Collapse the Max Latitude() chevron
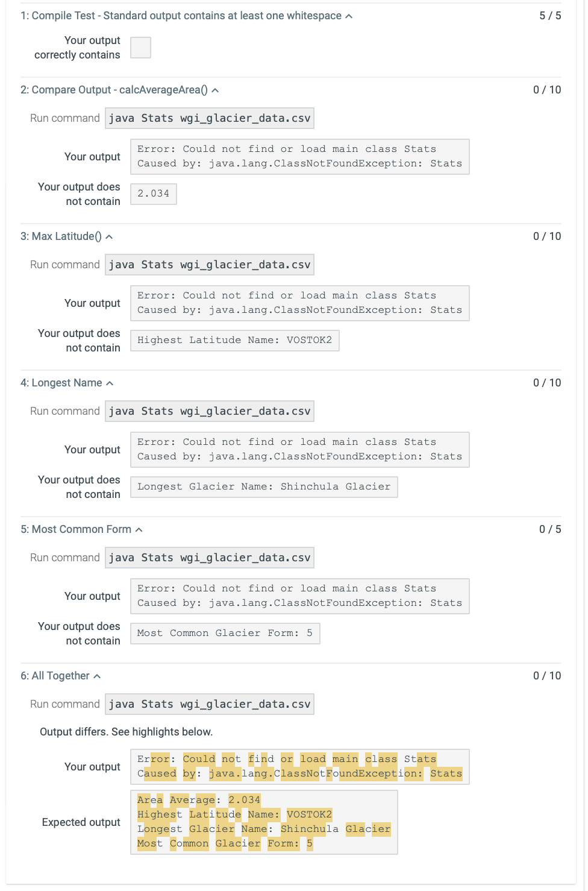Image resolution: width=588 pixels, height=891 pixels. [109, 237]
